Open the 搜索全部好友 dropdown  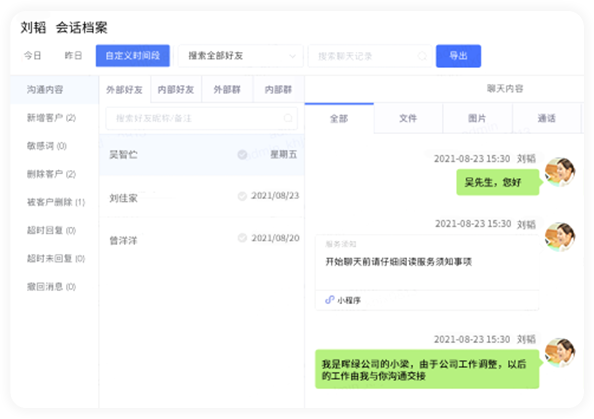[x=241, y=56]
